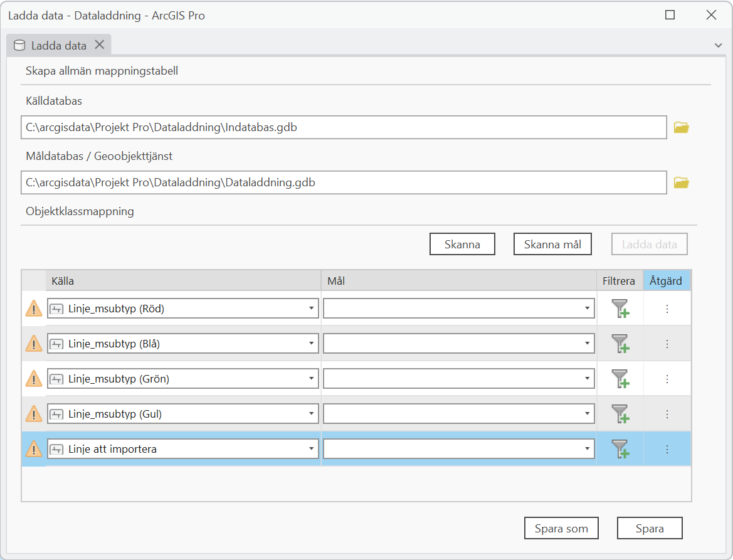
Task: Add filter for Linje_msubtyp (Blå) row
Action: [x=620, y=344]
